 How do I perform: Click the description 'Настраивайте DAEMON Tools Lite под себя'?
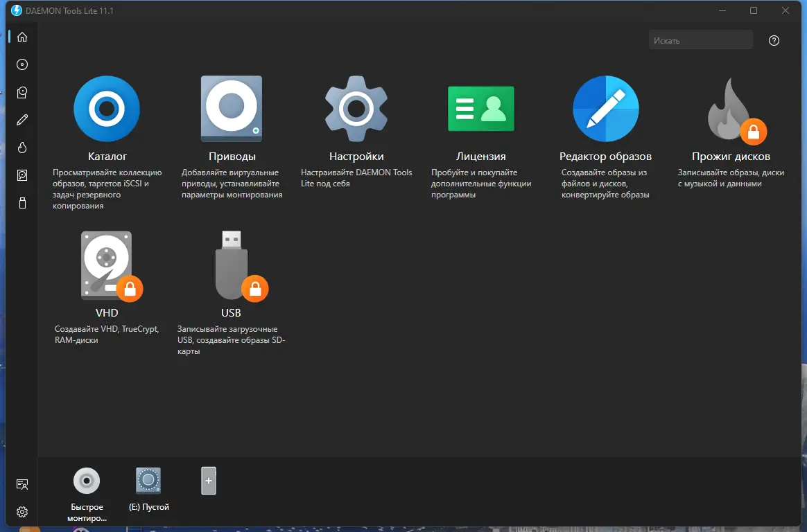(356, 178)
